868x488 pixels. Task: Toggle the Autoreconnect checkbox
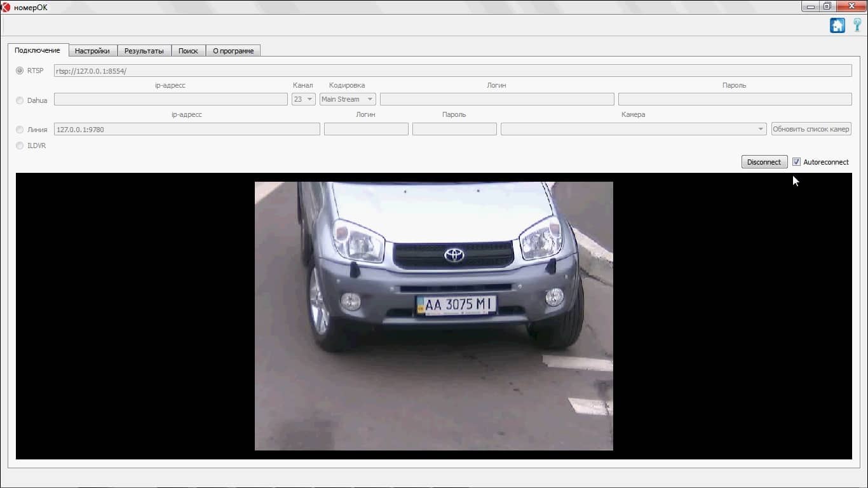(796, 162)
